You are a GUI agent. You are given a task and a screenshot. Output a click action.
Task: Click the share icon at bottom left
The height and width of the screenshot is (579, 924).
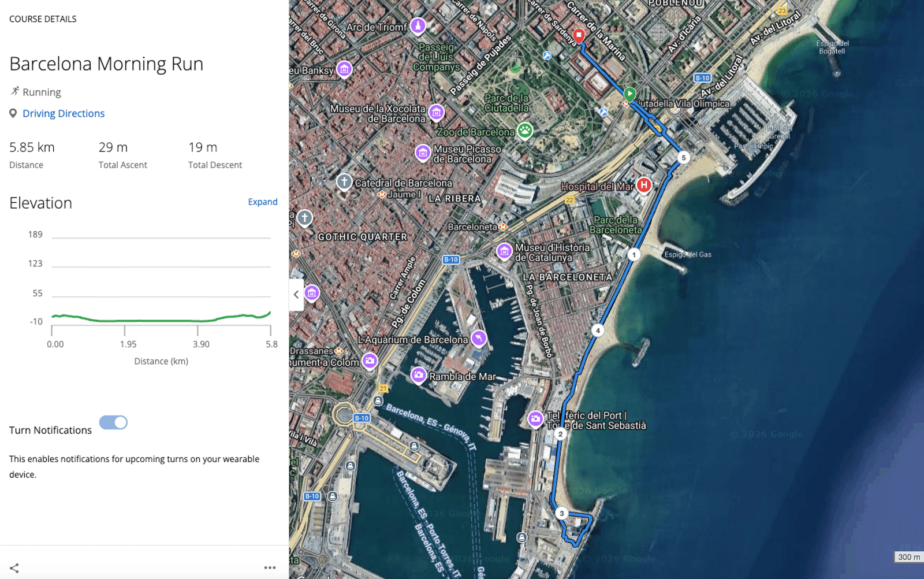[x=14, y=568]
